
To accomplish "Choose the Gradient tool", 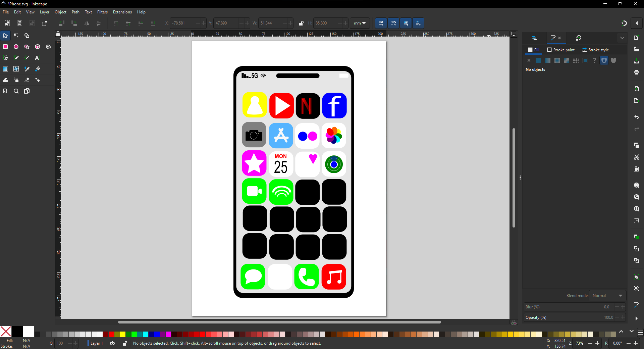I will [5, 69].
